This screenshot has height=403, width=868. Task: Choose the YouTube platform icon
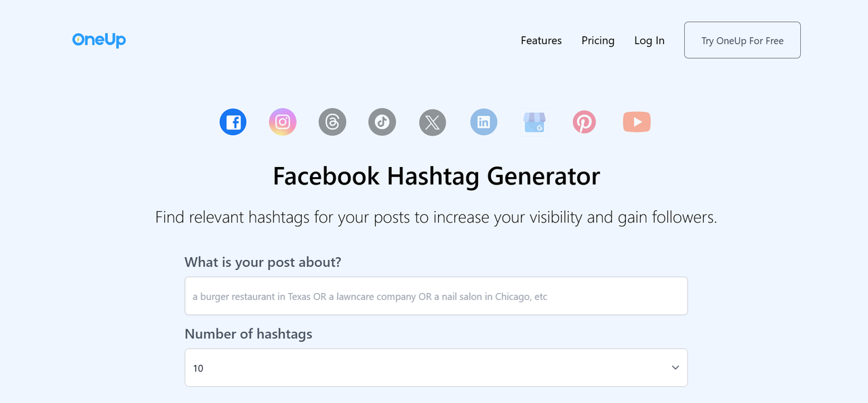point(637,122)
